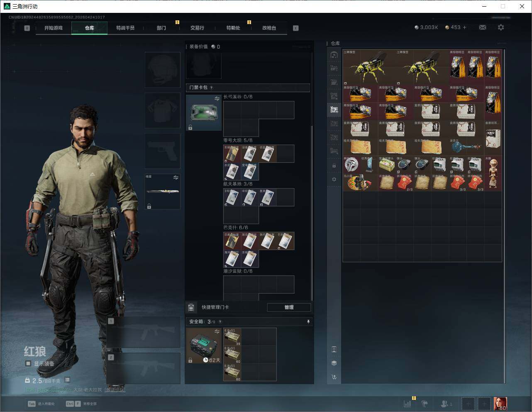Swap the safe box container
The height and width of the screenshot is (412, 532).
(x=217, y=331)
